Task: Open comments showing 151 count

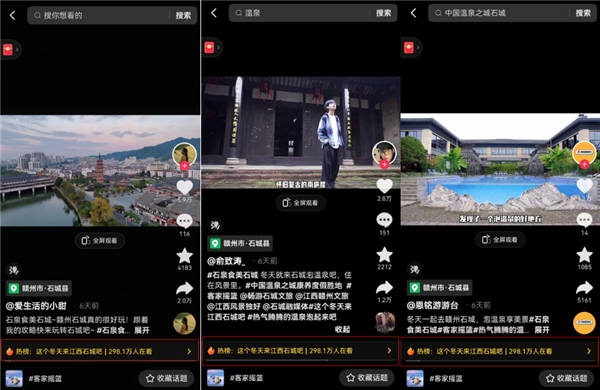Action: click(385, 220)
